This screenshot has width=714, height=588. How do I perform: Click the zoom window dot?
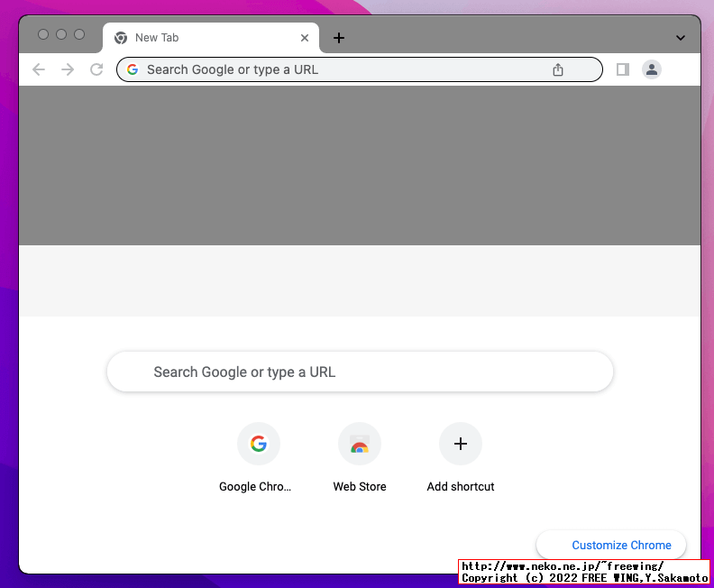tap(79, 34)
